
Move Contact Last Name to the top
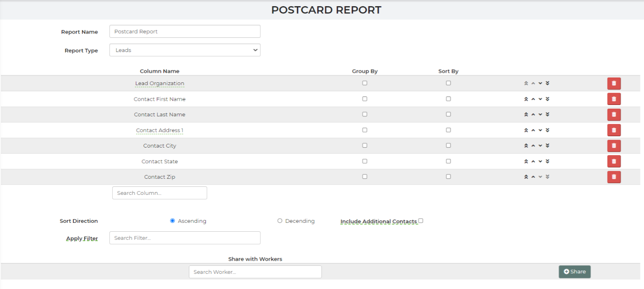(526, 114)
